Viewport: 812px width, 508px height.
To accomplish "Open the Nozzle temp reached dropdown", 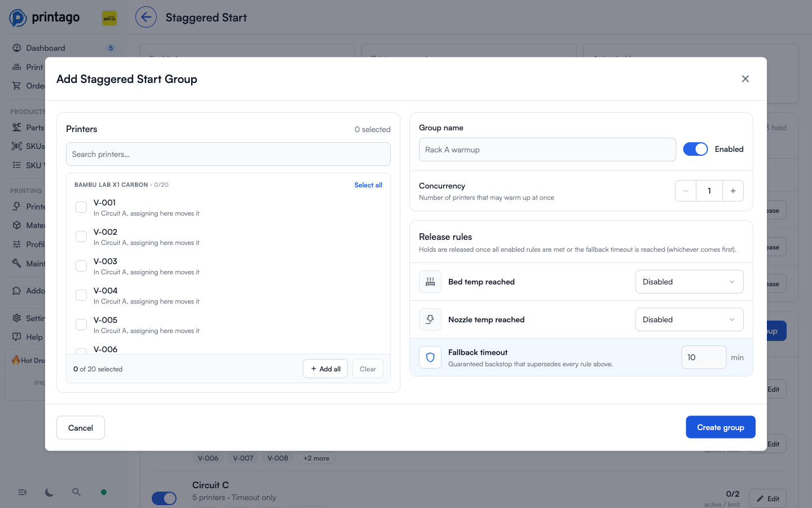I will (689, 319).
